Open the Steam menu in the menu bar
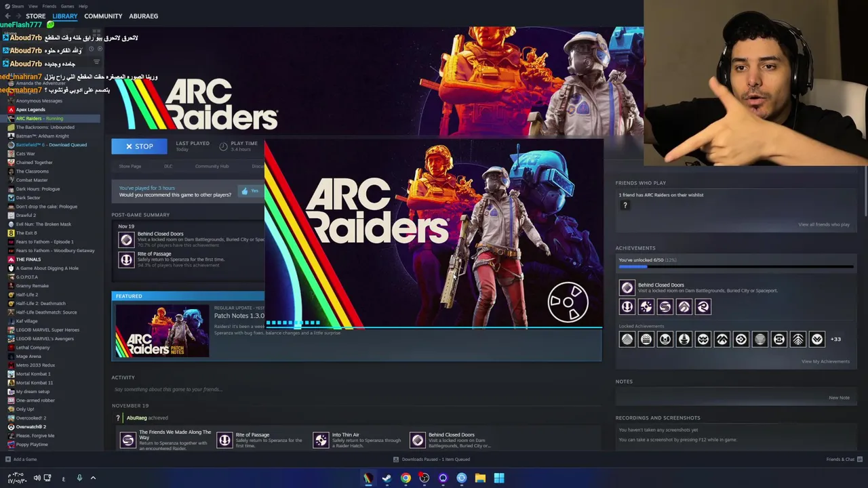The image size is (868, 488). [17, 6]
